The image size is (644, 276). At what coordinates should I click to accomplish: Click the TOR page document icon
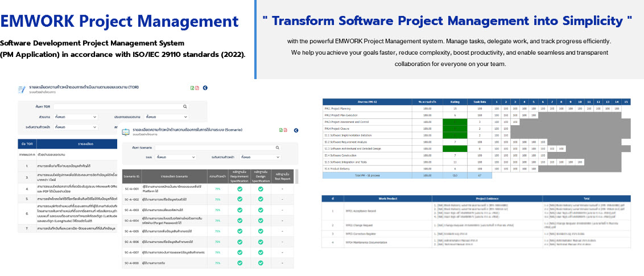pos(22,89)
